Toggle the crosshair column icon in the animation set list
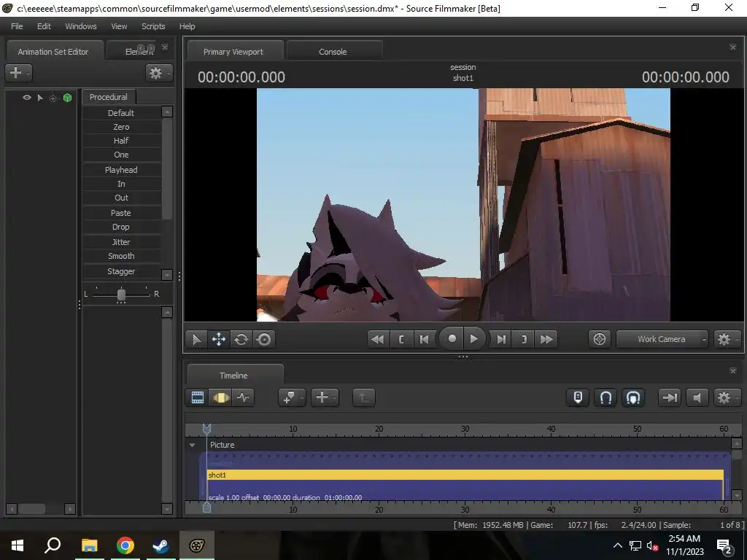 [x=53, y=98]
